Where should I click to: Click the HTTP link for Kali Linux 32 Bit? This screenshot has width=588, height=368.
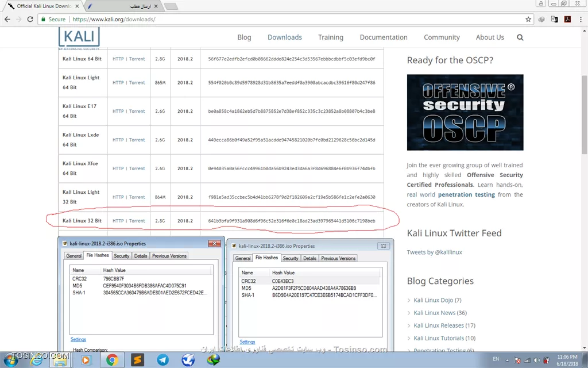118,221
